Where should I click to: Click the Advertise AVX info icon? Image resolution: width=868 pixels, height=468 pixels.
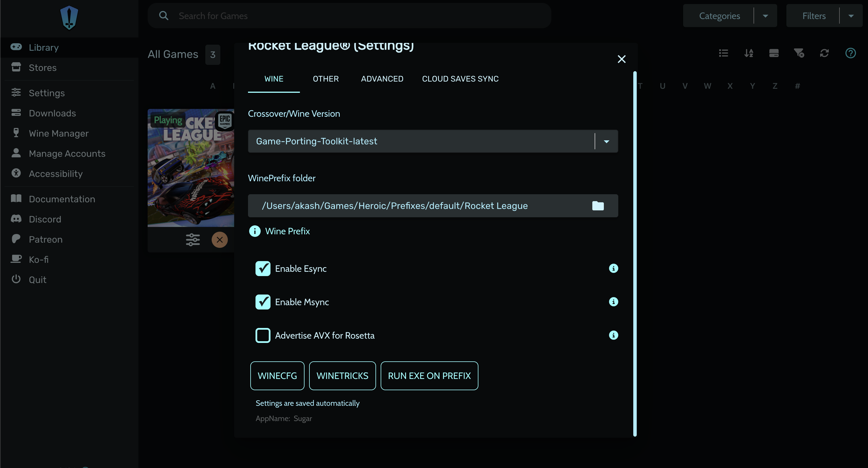613,335
